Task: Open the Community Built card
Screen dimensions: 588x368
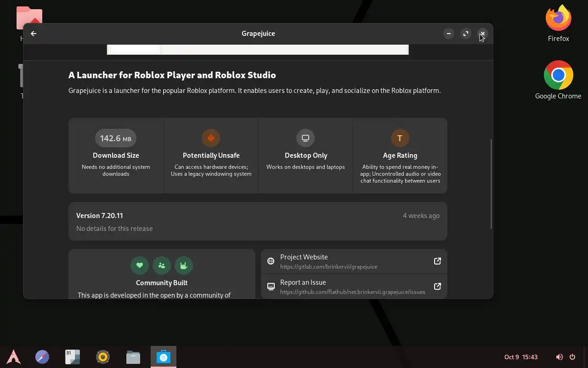Action: point(162,274)
